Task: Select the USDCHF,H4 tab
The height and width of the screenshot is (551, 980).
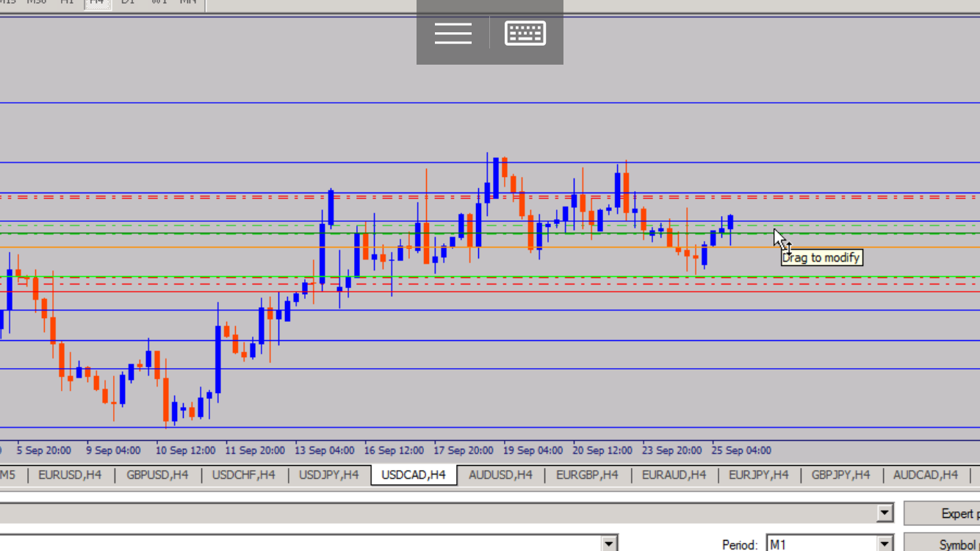Action: point(243,475)
